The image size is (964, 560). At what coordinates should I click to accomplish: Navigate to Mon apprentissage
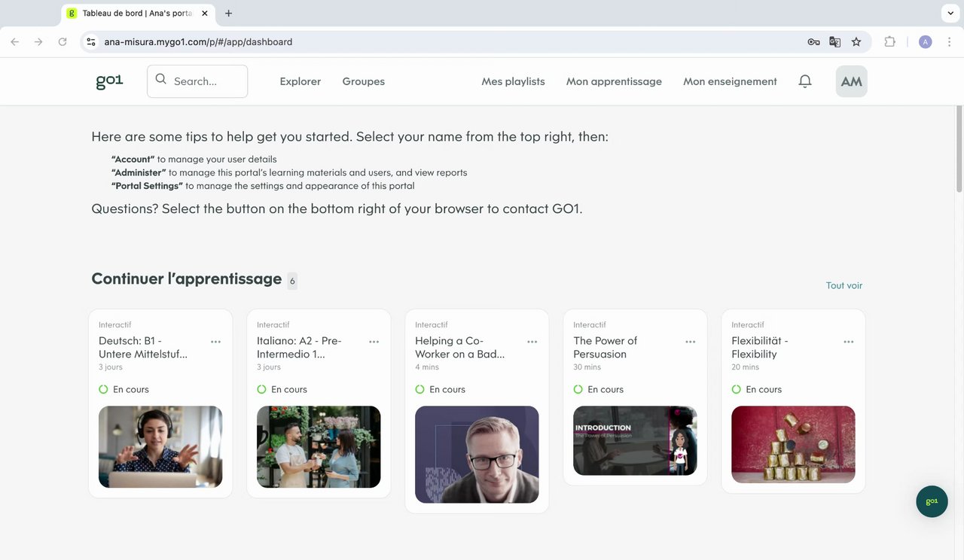[x=614, y=81]
